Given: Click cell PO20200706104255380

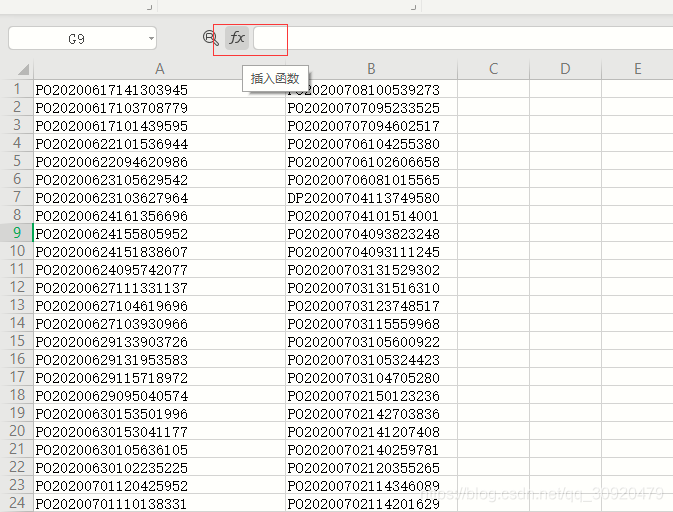Looking at the screenshot, I should [372, 143].
